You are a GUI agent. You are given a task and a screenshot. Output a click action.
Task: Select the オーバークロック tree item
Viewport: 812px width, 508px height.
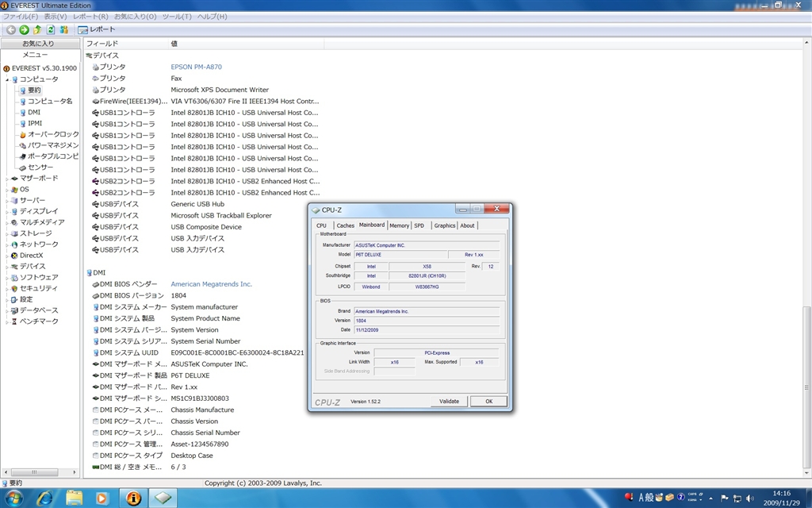(x=52, y=134)
